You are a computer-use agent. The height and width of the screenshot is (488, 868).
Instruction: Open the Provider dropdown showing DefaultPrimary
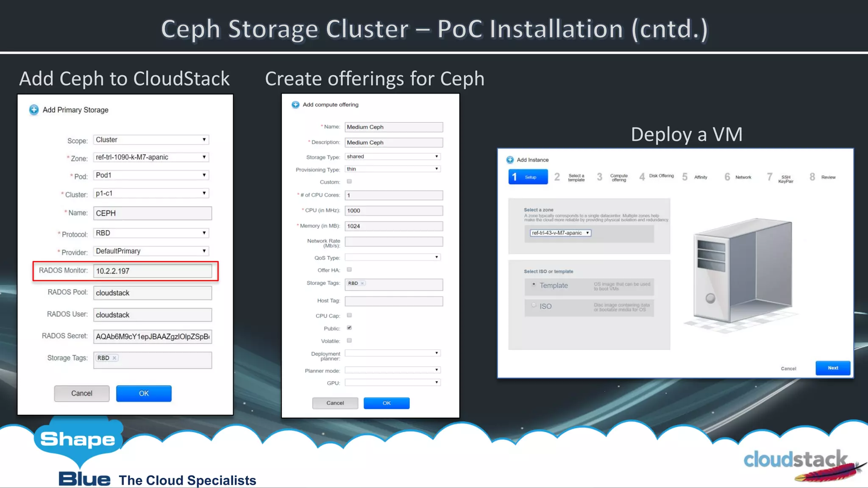pyautogui.click(x=151, y=251)
